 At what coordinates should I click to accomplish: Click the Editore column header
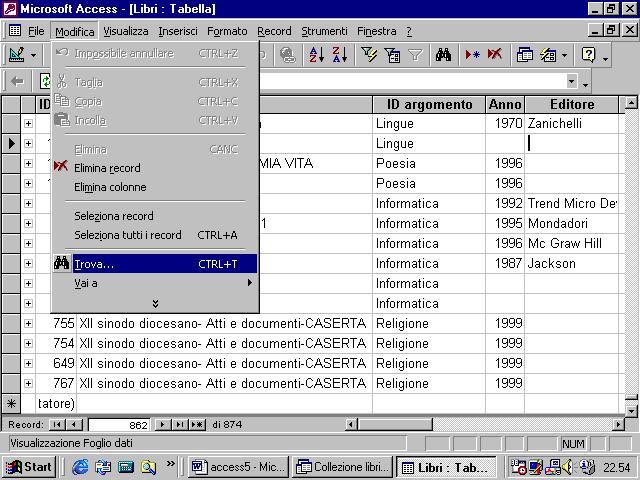click(x=571, y=104)
